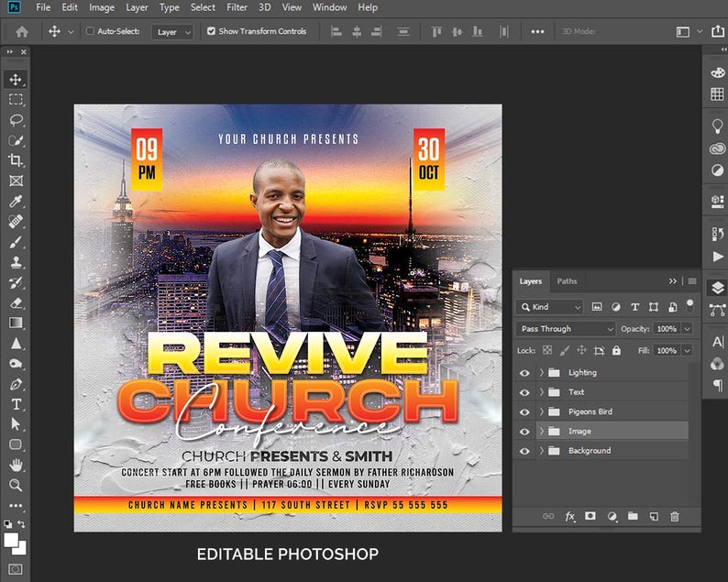This screenshot has height=582, width=728.
Task: Align left edges in options bar
Action: tap(336, 31)
